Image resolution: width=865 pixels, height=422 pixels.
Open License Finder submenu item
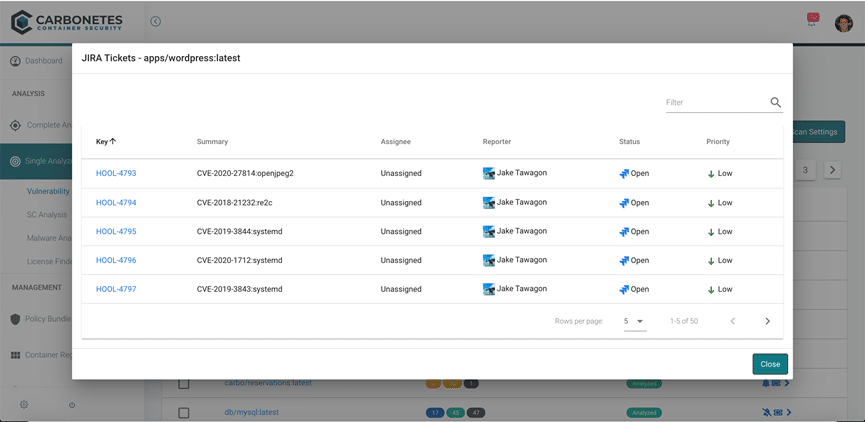point(49,261)
